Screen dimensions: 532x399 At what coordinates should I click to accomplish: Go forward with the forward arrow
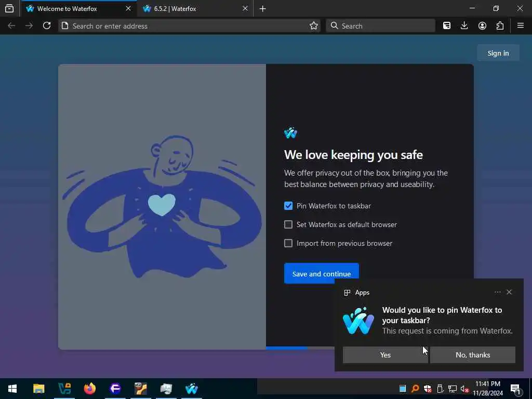coord(29,26)
